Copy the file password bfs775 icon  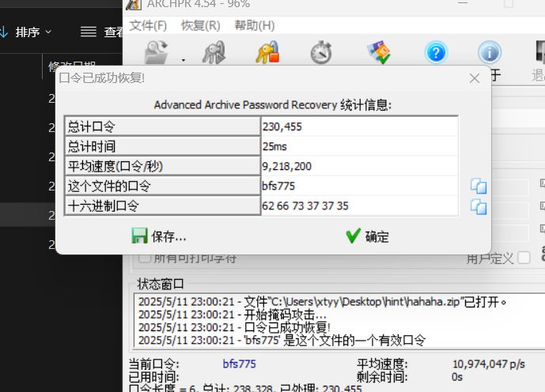[479, 186]
